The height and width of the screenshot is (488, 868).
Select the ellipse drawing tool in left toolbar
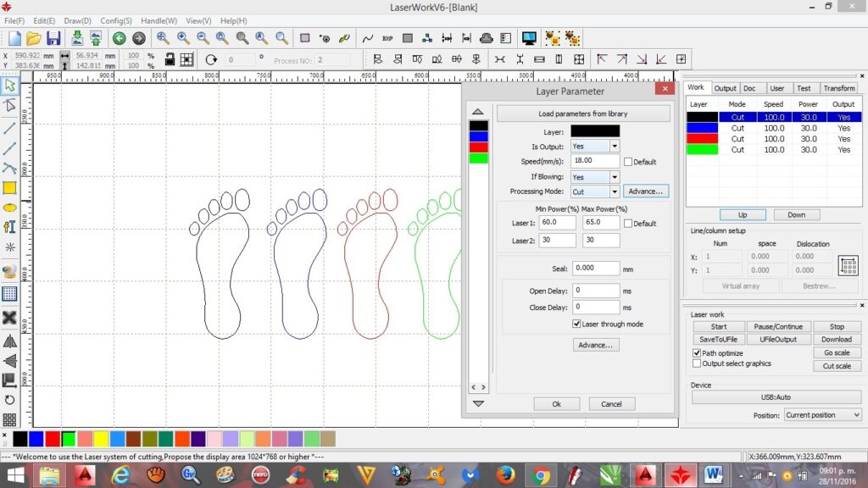pos(10,207)
